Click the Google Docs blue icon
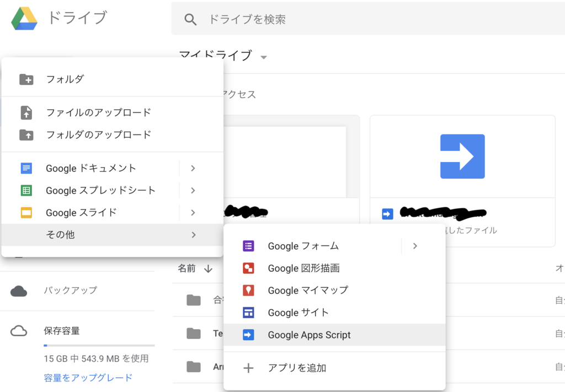Screen dimensions: 565x392 pyautogui.click(x=26, y=168)
